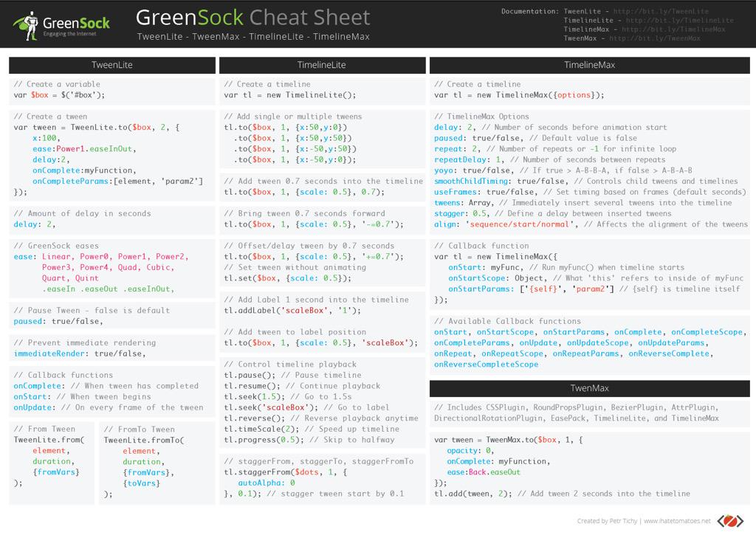The height and width of the screenshot is (535, 756).
Task: Click the line "var $box = $('#box');"
Action: 59,95
